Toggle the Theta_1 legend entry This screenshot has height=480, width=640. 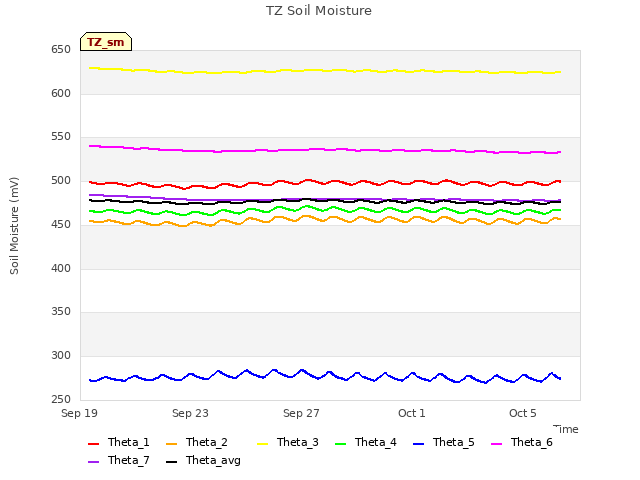[119, 442]
